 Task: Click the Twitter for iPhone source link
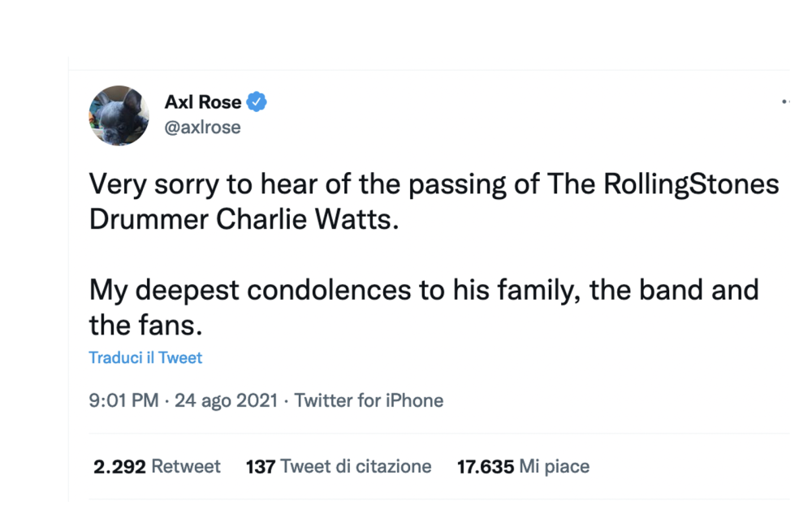pyautogui.click(x=369, y=400)
